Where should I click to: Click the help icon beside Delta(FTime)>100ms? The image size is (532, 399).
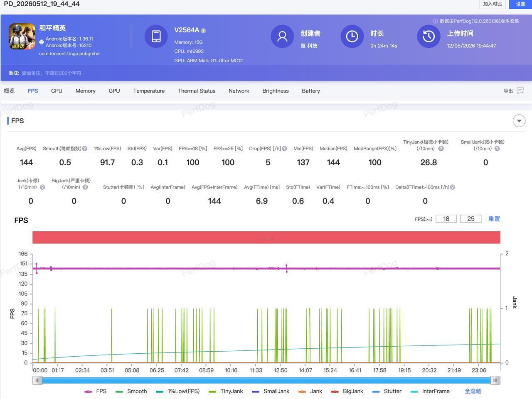coord(453,187)
